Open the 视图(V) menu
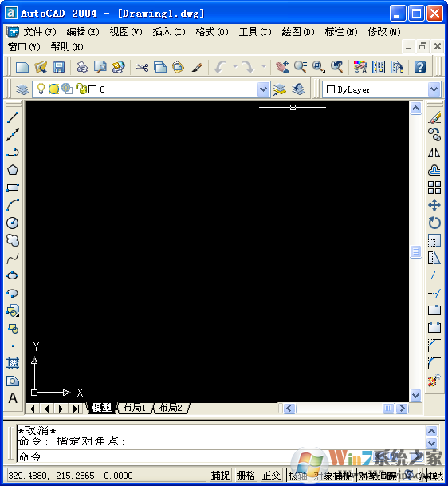Viewport: 448px width, 486px height. (x=126, y=32)
